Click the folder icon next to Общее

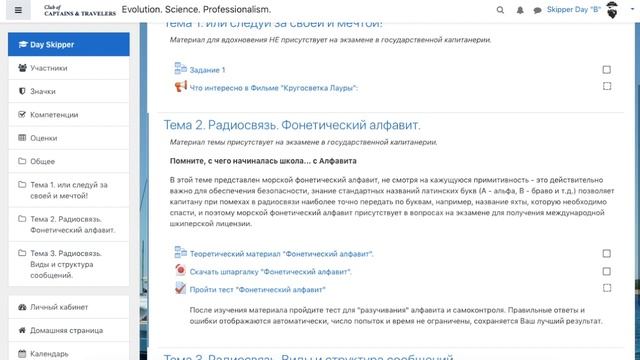(22, 161)
